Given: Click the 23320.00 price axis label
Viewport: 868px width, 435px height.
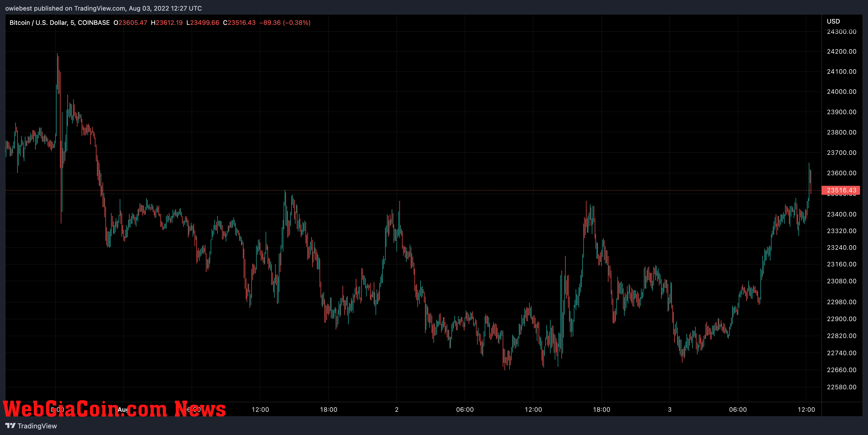Looking at the screenshot, I should [841, 231].
